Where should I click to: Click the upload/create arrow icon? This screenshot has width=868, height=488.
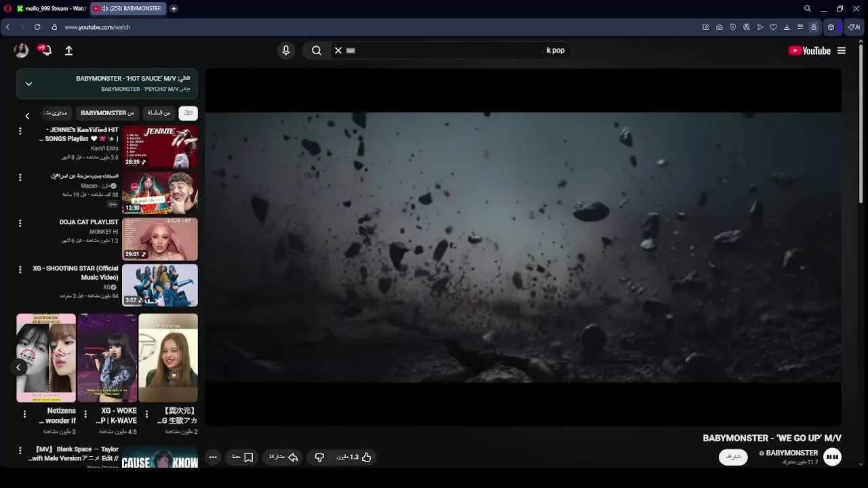click(x=68, y=50)
